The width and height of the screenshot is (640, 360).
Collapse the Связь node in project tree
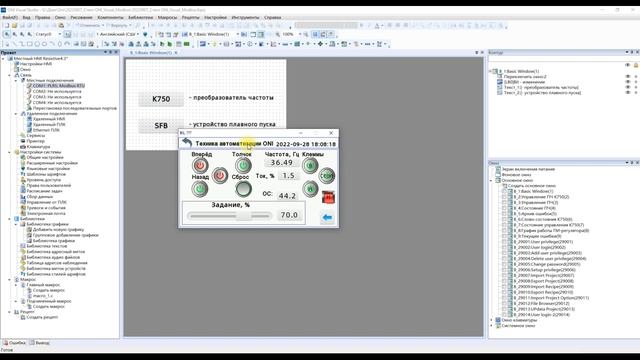pyautogui.click(x=10, y=75)
